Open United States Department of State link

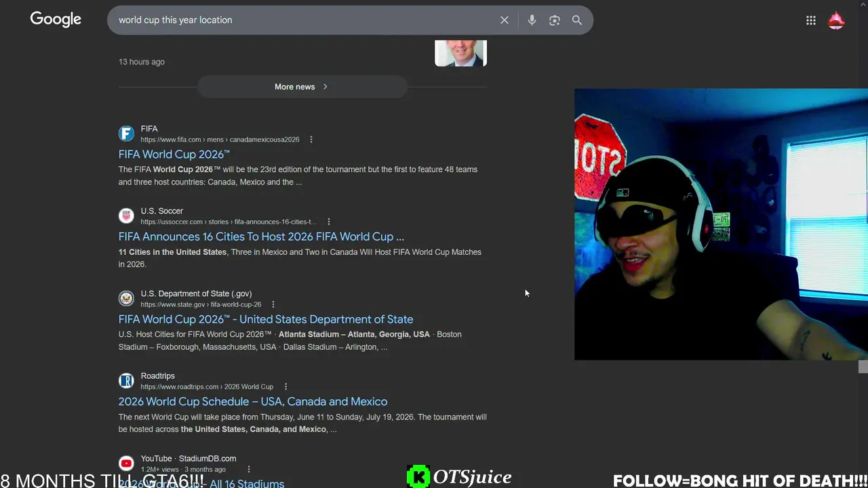click(x=266, y=319)
